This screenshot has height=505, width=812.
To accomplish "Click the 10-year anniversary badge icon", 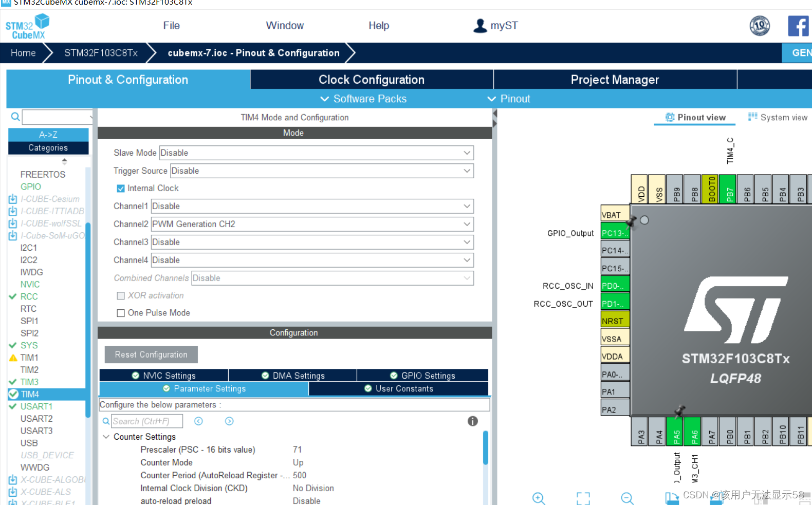I will click(760, 26).
